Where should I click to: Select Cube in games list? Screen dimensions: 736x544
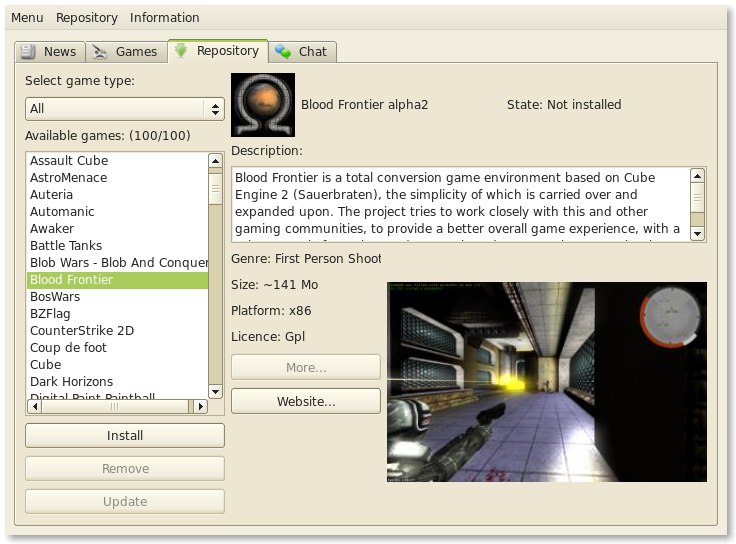[x=117, y=365]
